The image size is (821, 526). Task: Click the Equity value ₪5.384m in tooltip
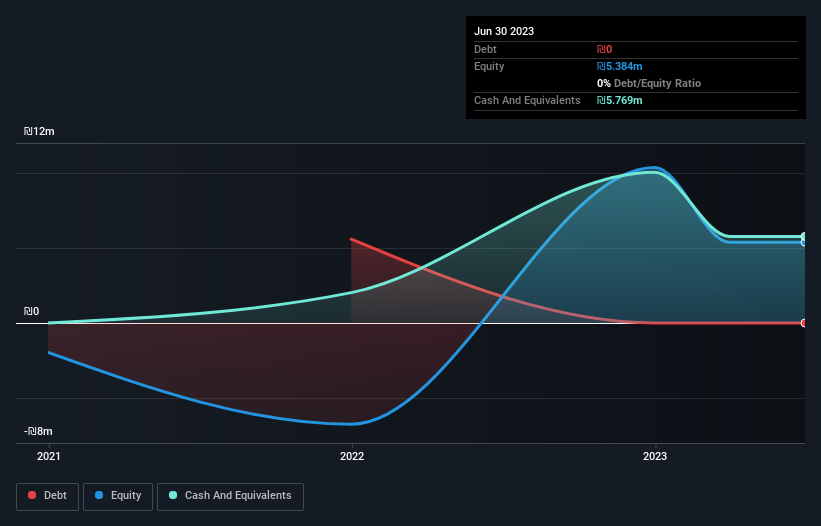619,66
